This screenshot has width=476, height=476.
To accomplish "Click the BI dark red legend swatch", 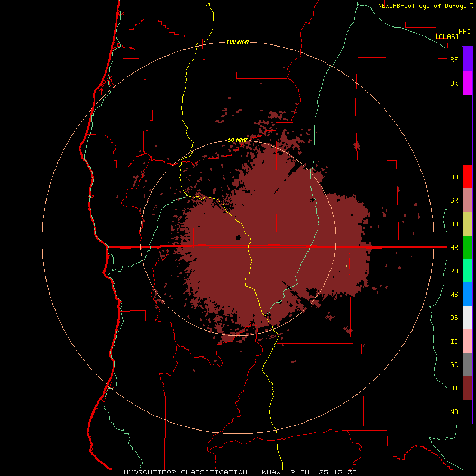I will 467,388.
